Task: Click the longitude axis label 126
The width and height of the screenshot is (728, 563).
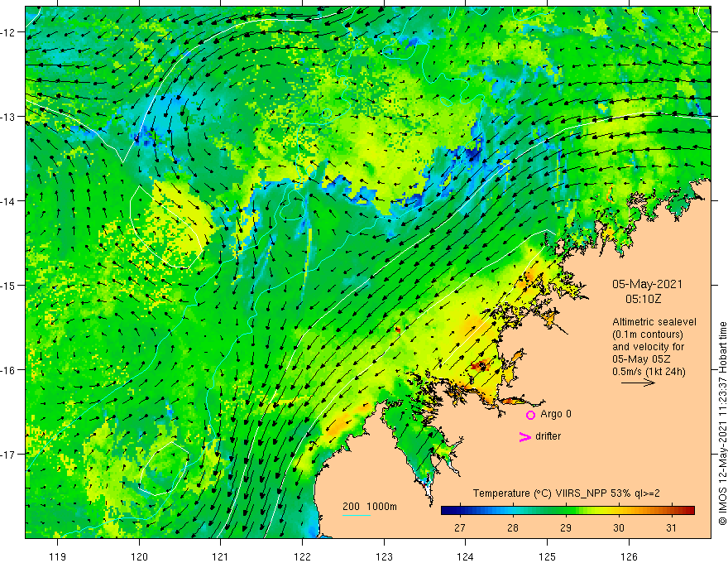Action: pos(629,556)
